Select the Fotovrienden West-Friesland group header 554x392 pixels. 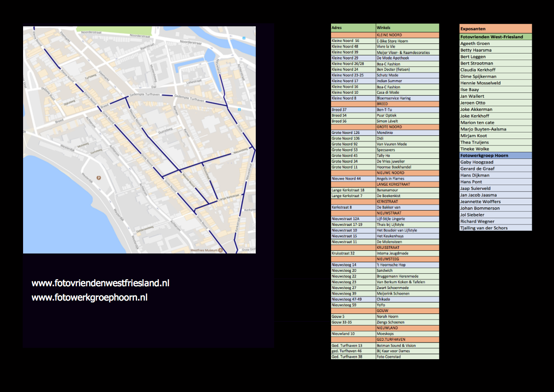495,36
